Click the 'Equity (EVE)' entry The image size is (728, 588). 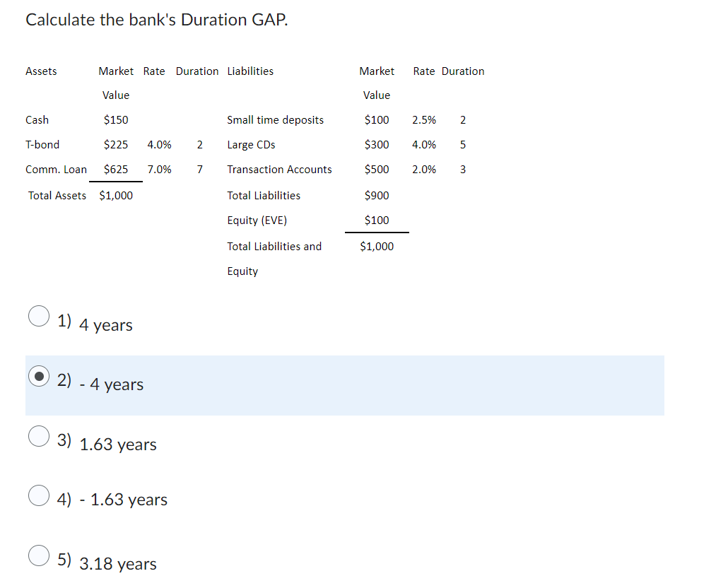click(x=257, y=220)
